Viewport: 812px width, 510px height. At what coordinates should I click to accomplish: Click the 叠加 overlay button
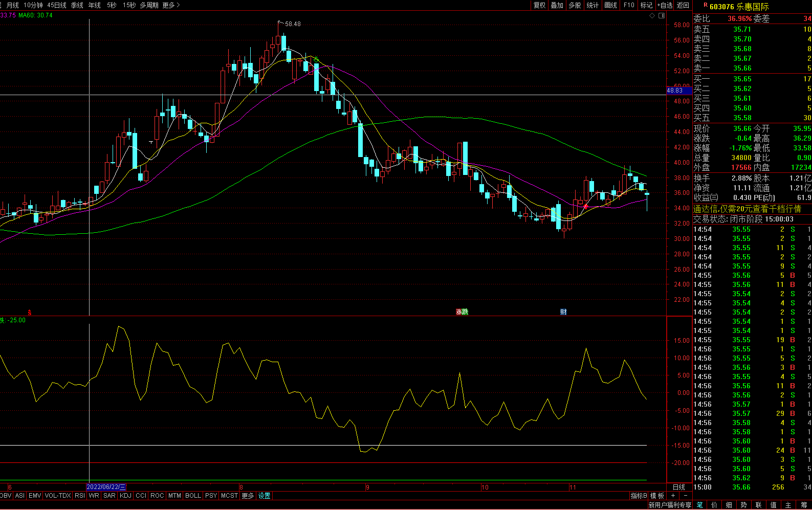[x=557, y=5]
